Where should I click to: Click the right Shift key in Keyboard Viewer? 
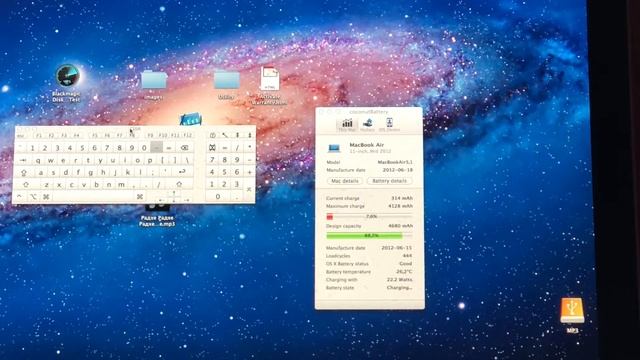point(179,184)
